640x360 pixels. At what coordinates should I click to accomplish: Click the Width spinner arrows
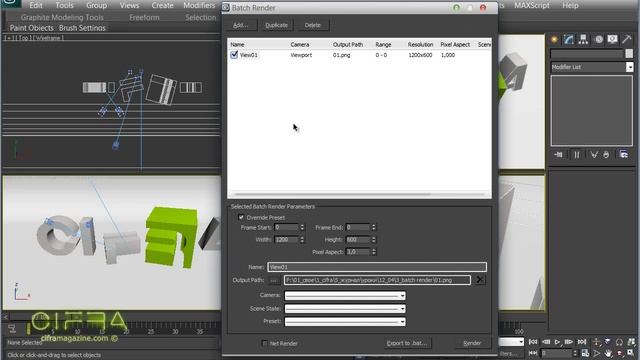(x=302, y=240)
